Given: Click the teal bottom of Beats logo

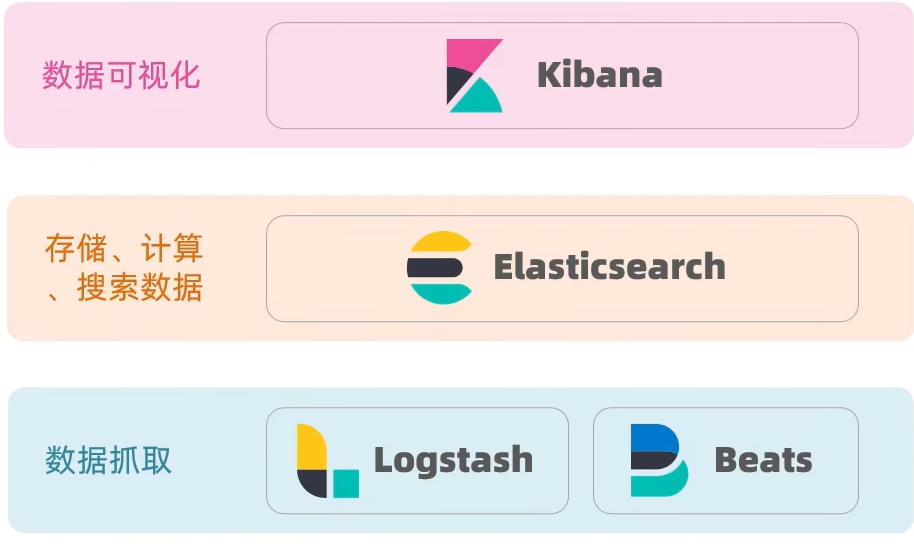Looking at the screenshot, I should (x=660, y=483).
